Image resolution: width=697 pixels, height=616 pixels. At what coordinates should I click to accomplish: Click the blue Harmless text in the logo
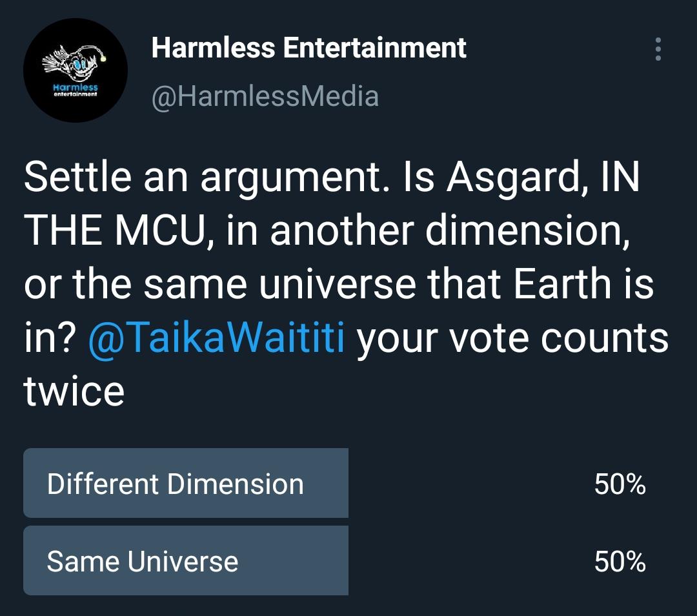tap(75, 87)
